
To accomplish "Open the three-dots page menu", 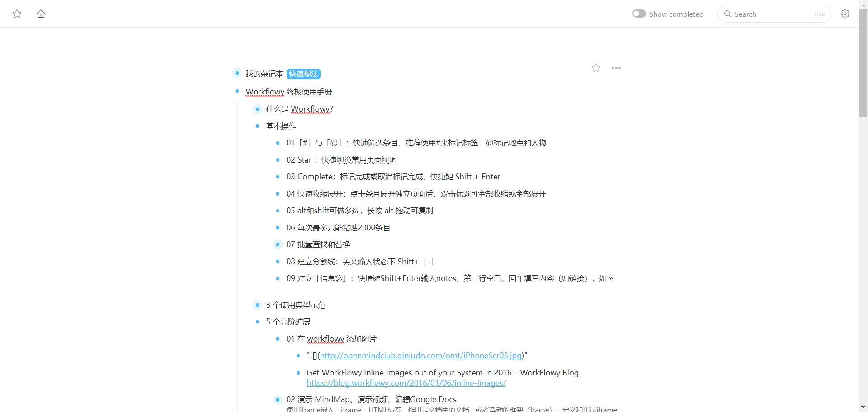I will (x=616, y=68).
